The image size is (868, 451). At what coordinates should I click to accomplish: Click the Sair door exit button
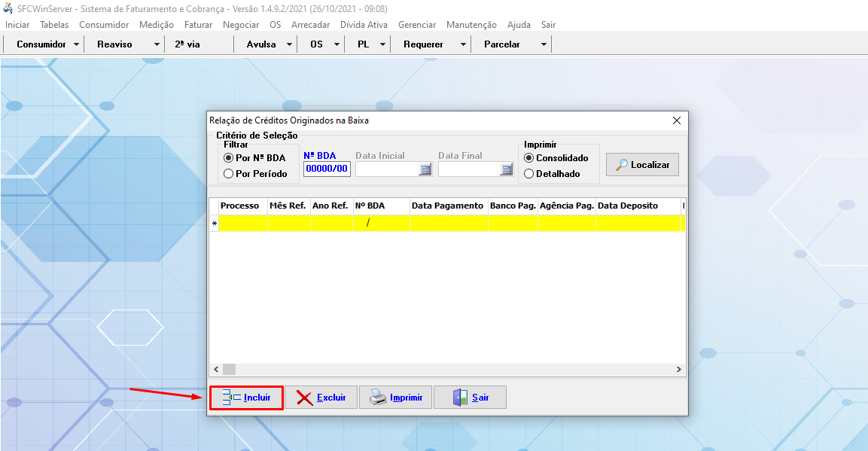[470, 398]
